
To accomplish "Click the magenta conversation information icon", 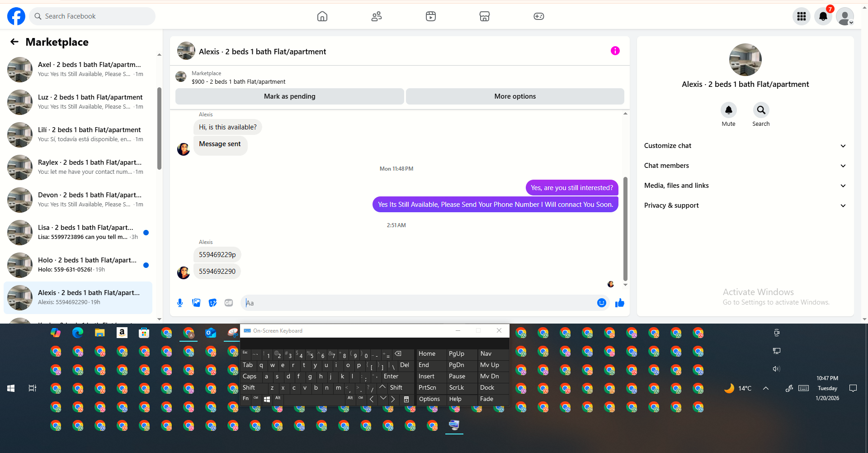I will tap(615, 51).
